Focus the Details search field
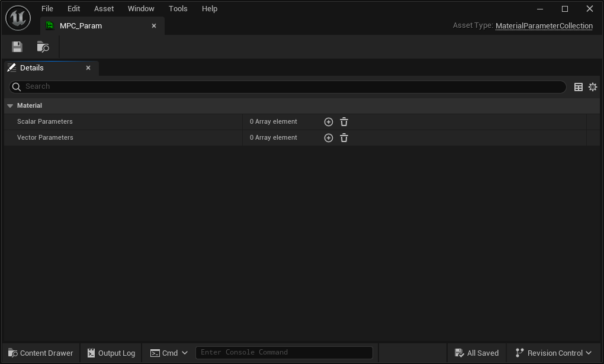Viewport: 604px width, 364px height. pos(287,86)
